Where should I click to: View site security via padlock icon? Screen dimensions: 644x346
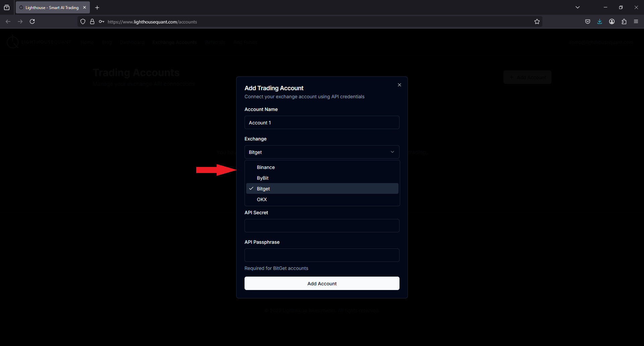coord(92,22)
